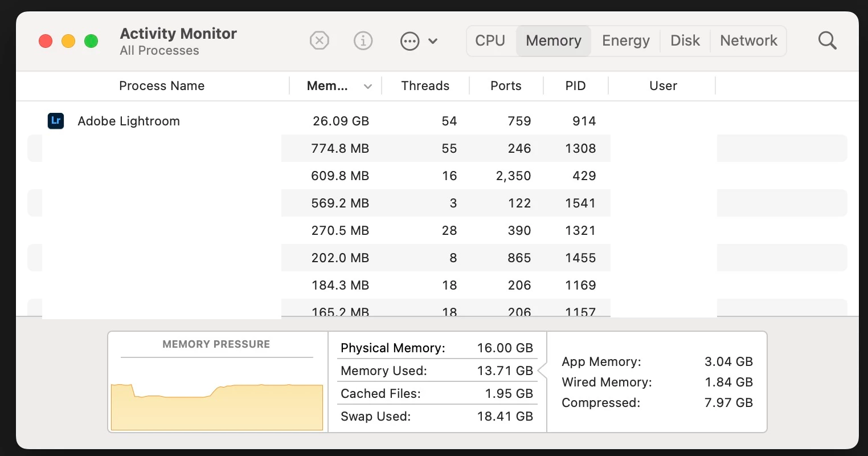This screenshot has height=456, width=868.
Task: Click the Adobe Lightroom app icon
Action: pyautogui.click(x=56, y=121)
